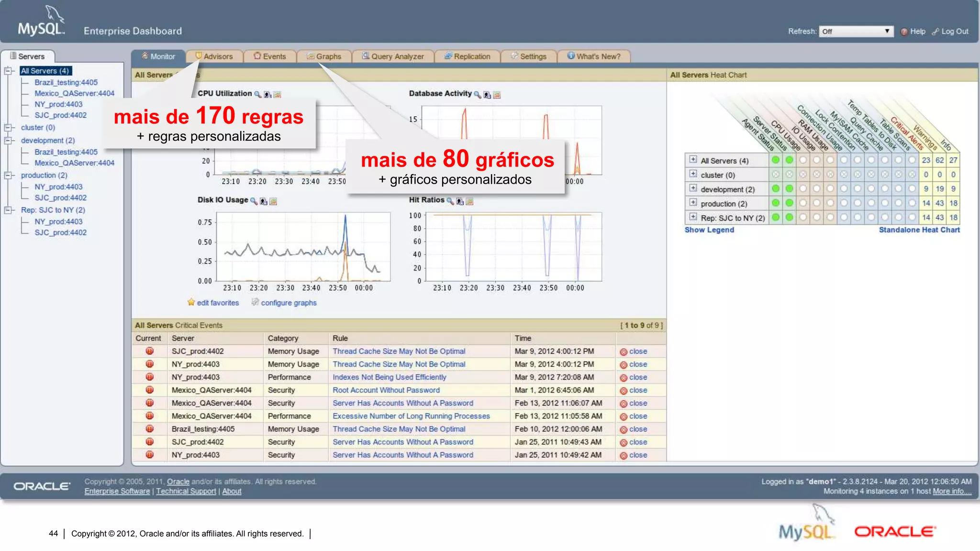This screenshot has width=980, height=551.
Task: Click the Technical Support footer link
Action: coord(186,491)
